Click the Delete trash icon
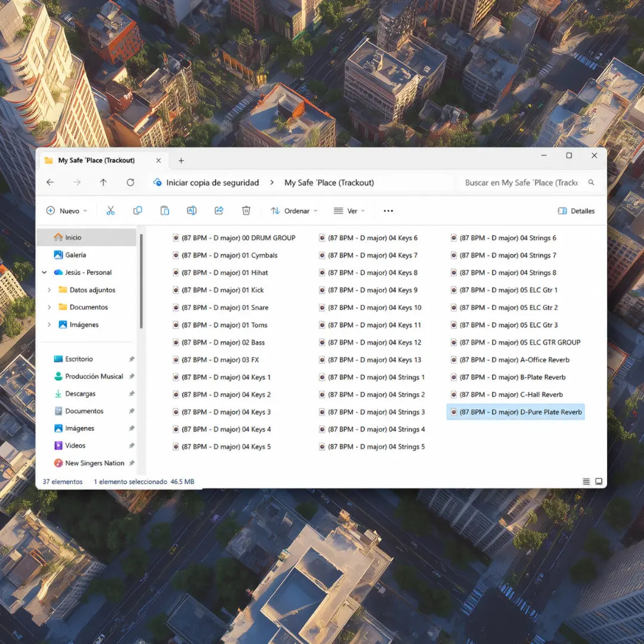Viewport: 644px width, 644px height. (246, 210)
